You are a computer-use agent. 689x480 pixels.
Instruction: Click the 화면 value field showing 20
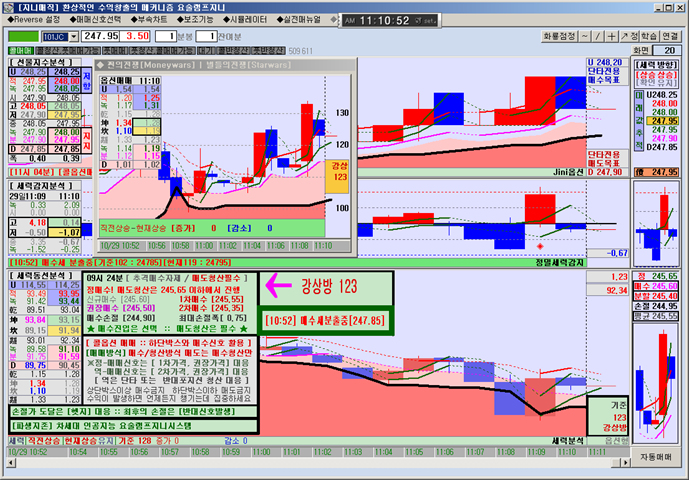tap(667, 50)
